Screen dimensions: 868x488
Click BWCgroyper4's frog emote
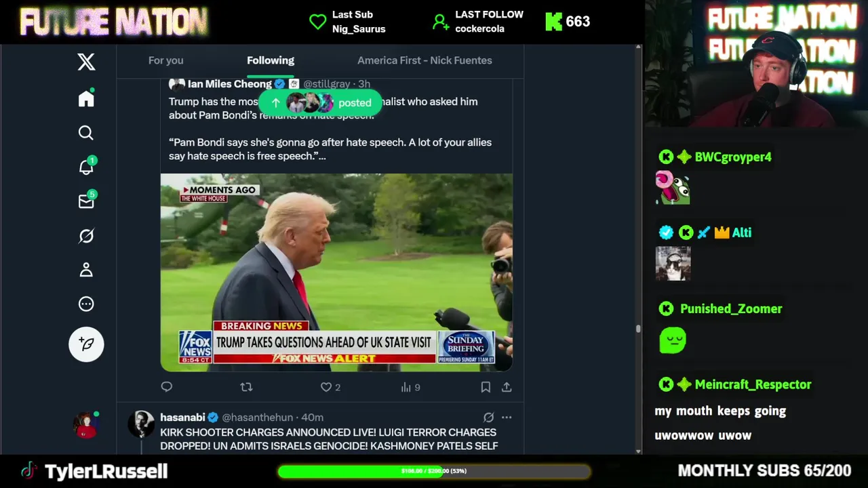(673, 188)
